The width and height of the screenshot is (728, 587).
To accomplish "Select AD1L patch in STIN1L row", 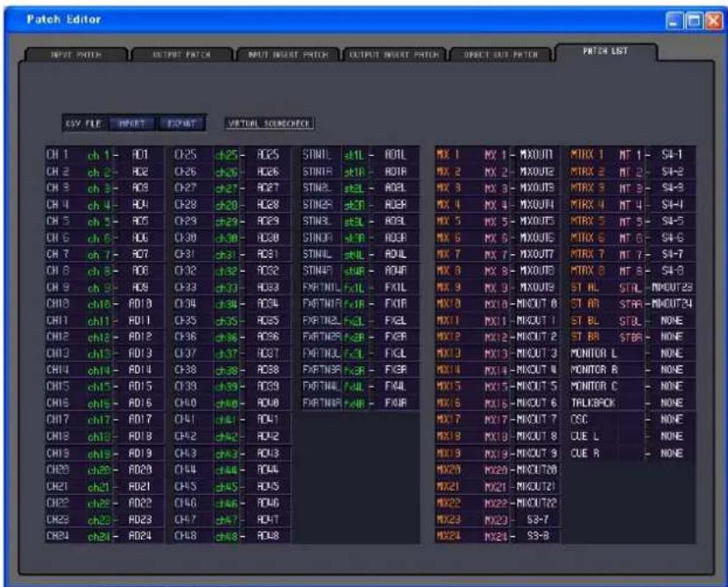I will 396,155.
